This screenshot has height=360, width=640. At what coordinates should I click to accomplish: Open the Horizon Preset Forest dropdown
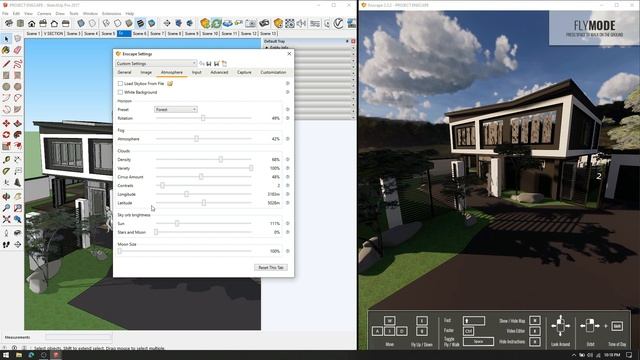coord(176,109)
